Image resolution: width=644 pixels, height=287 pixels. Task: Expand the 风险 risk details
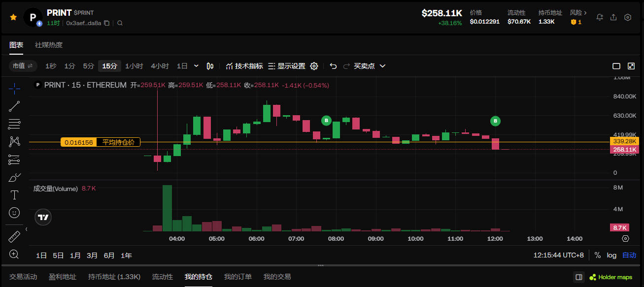click(578, 13)
